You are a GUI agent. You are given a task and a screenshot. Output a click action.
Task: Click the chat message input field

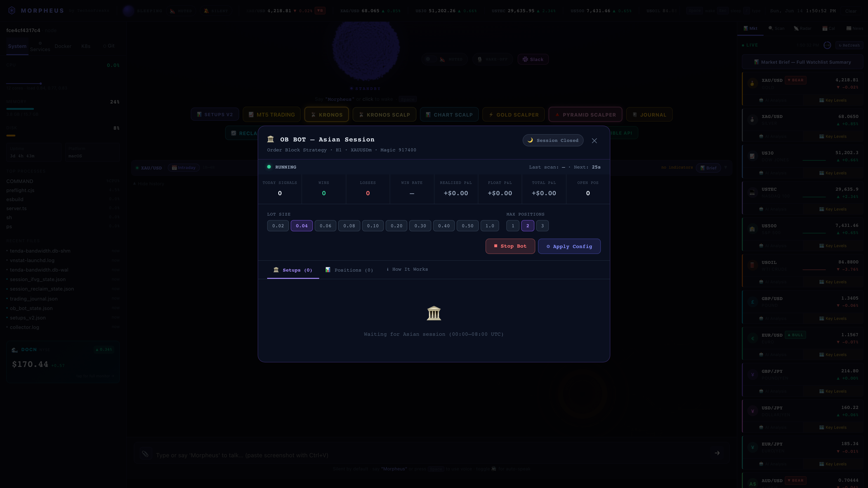431,455
